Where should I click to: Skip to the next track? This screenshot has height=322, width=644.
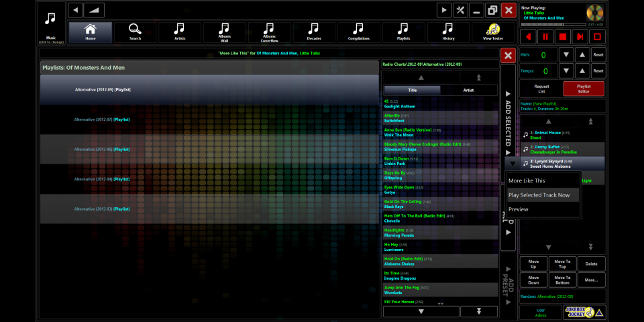click(580, 36)
